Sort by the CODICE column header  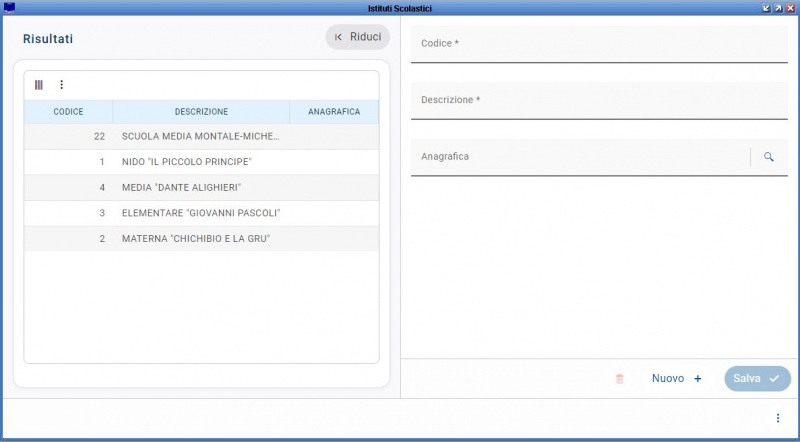pos(68,112)
